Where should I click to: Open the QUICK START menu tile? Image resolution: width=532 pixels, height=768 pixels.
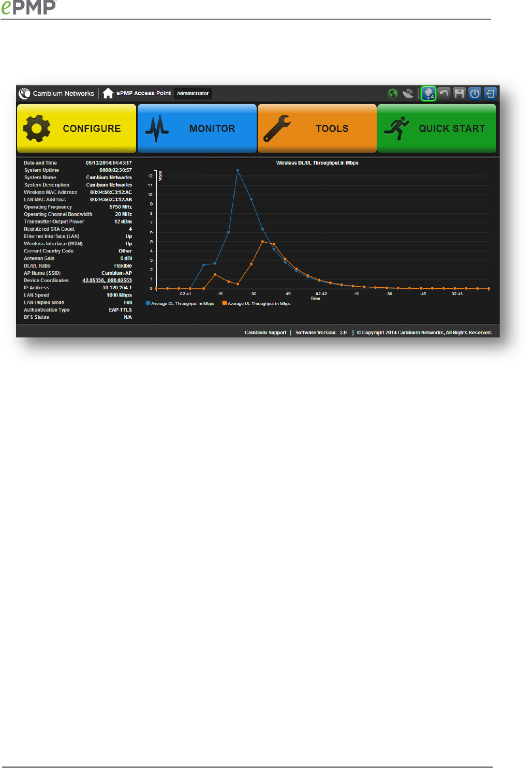[x=437, y=129]
